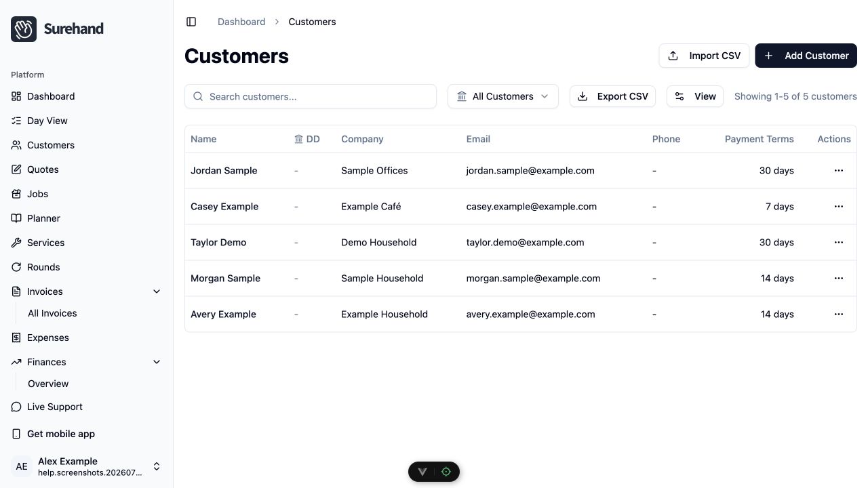Click the Import CSV upload icon
The width and height of the screenshot is (868, 488).
tap(673, 56)
